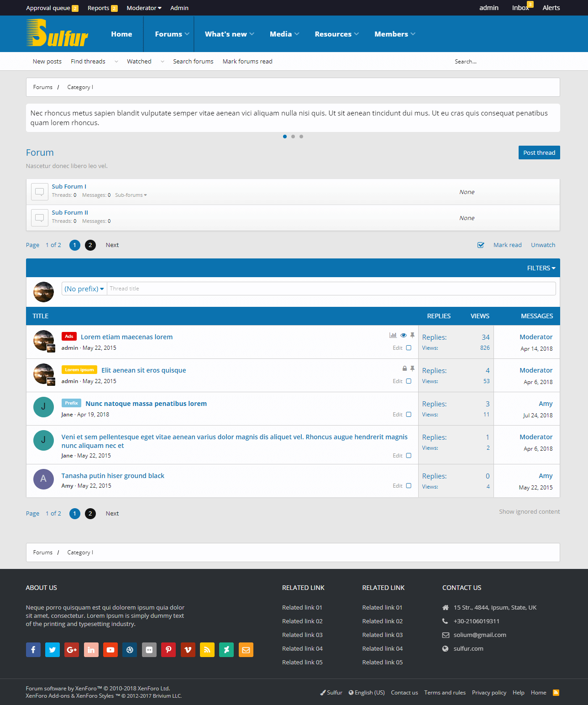
Task: Open the Twitter social icon in footer
Action: point(52,650)
